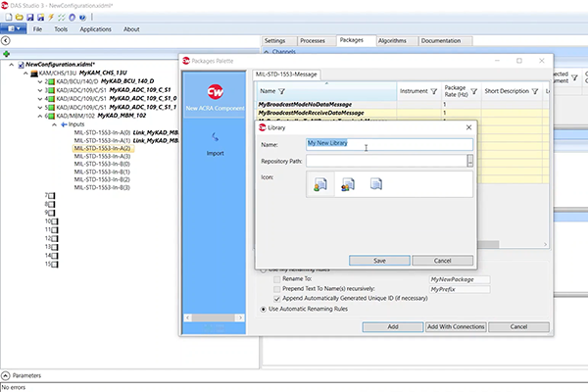
Task: Click the green checkmarks verify icon
Action: click(62, 17)
